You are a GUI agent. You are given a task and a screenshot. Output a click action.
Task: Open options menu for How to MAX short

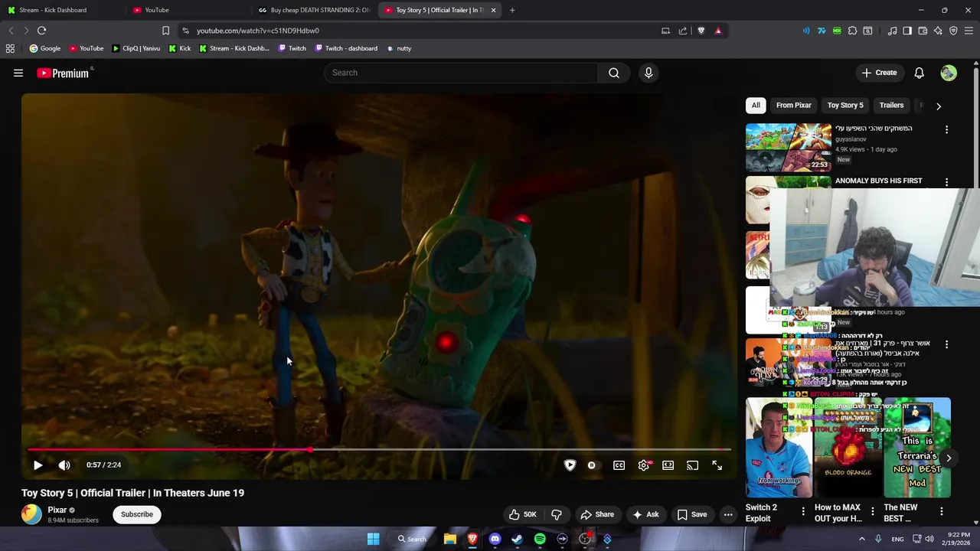872,510
